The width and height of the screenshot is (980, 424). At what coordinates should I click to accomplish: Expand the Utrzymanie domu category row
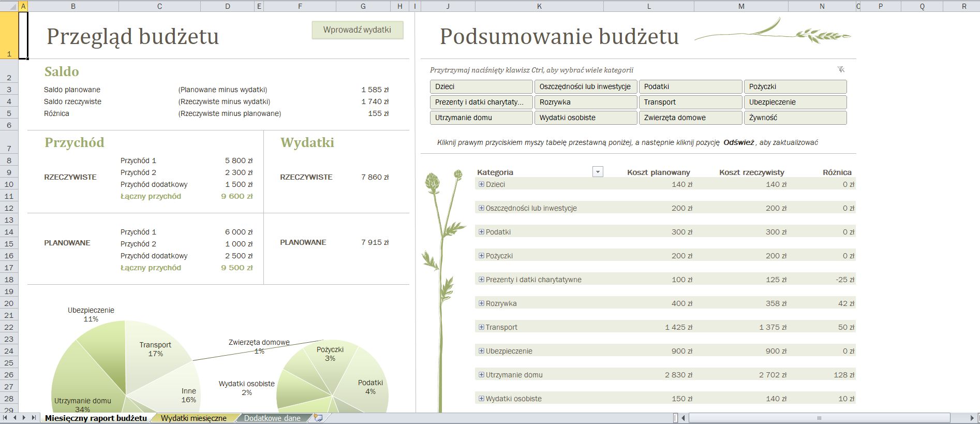[481, 375]
